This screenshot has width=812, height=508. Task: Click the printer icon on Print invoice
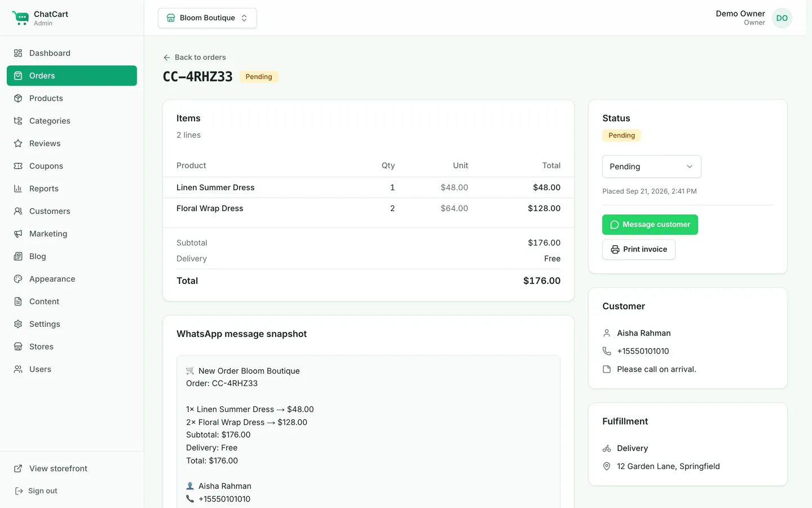pyautogui.click(x=615, y=249)
